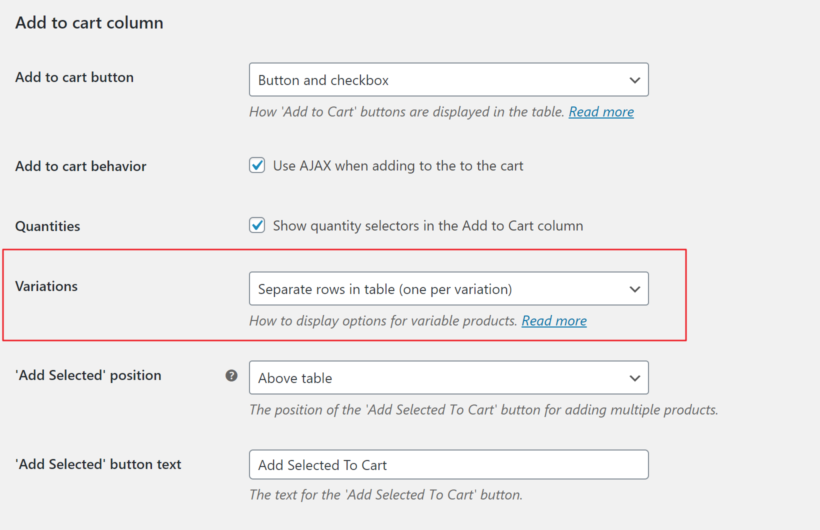Click help icon beside 'Add Selected' position
Viewport: 820px width, 530px height.
pyautogui.click(x=231, y=376)
